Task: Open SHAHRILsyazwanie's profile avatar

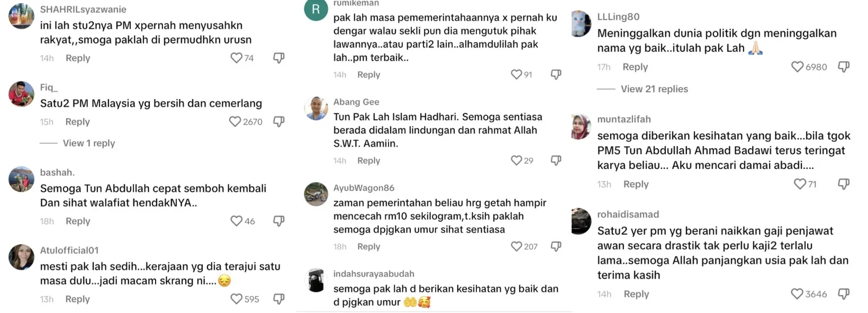Action: pos(21,16)
